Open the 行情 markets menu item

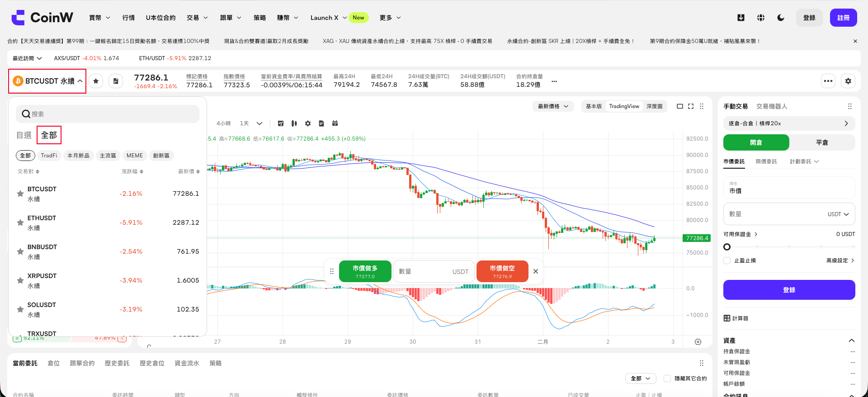tap(128, 18)
